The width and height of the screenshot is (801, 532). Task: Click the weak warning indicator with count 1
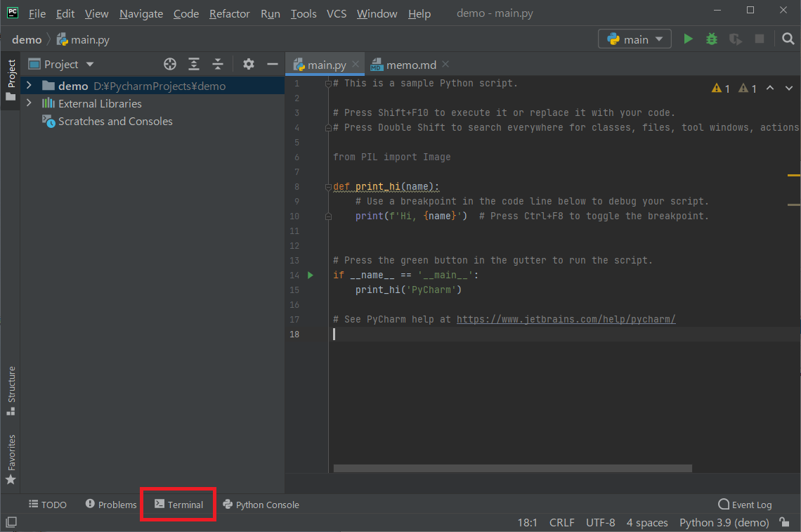748,89
